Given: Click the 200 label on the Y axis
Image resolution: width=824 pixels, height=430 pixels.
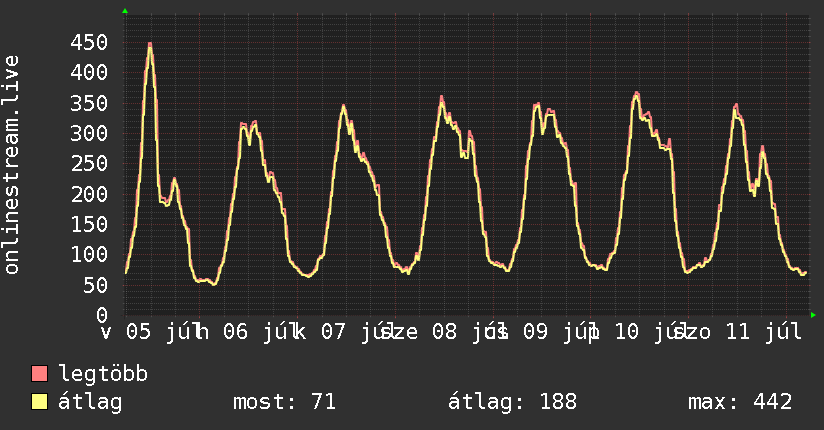Looking at the screenshot, I should 89,194.
